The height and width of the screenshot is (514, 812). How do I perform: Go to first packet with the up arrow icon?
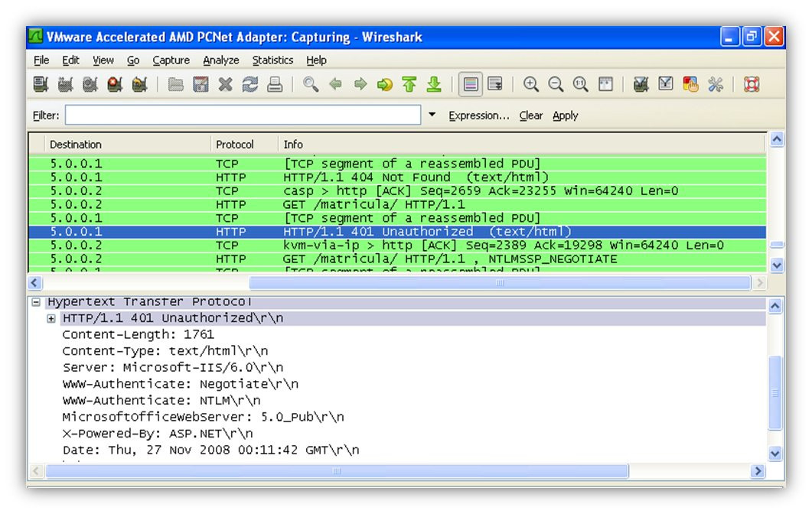click(409, 84)
